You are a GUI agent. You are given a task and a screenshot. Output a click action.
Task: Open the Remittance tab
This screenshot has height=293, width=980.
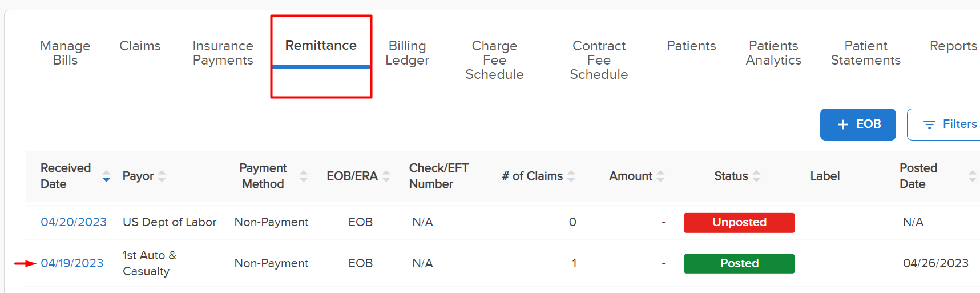tap(321, 46)
